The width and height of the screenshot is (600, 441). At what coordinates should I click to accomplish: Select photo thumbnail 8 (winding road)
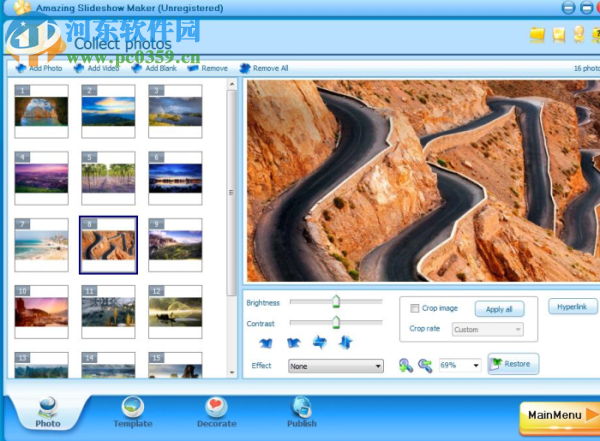point(108,245)
